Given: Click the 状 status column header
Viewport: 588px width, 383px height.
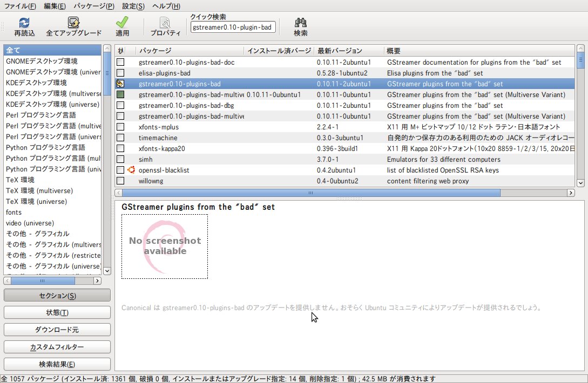Looking at the screenshot, I should point(120,51).
